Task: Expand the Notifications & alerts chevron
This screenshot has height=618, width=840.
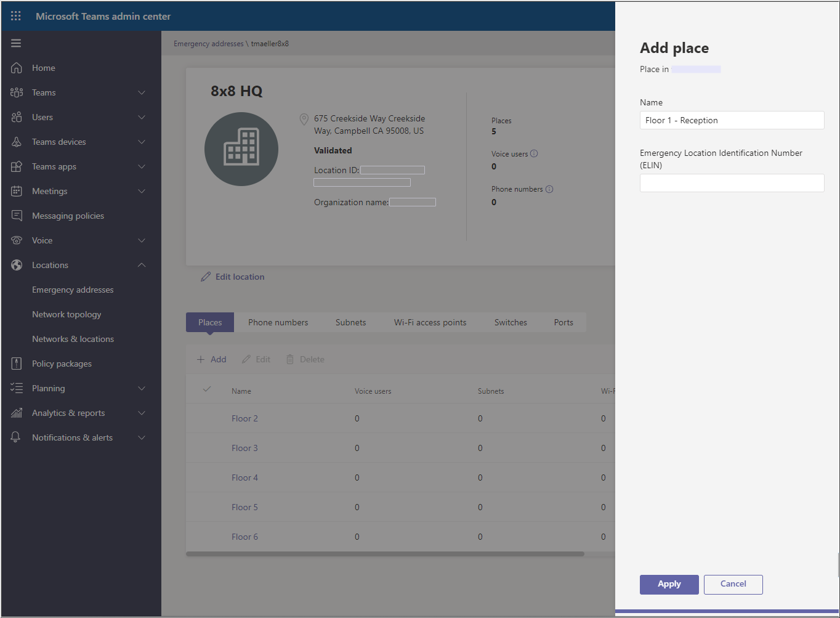Action: pos(142,437)
